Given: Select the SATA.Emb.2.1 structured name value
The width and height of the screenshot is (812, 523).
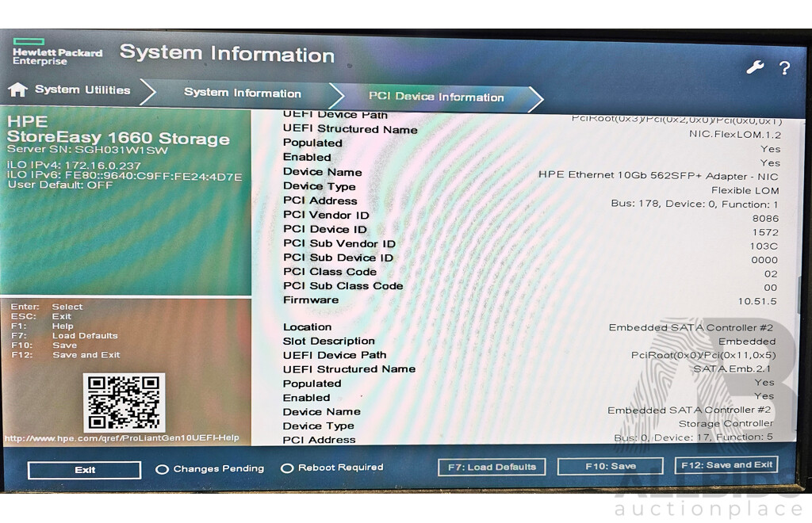Looking at the screenshot, I should 732,368.
